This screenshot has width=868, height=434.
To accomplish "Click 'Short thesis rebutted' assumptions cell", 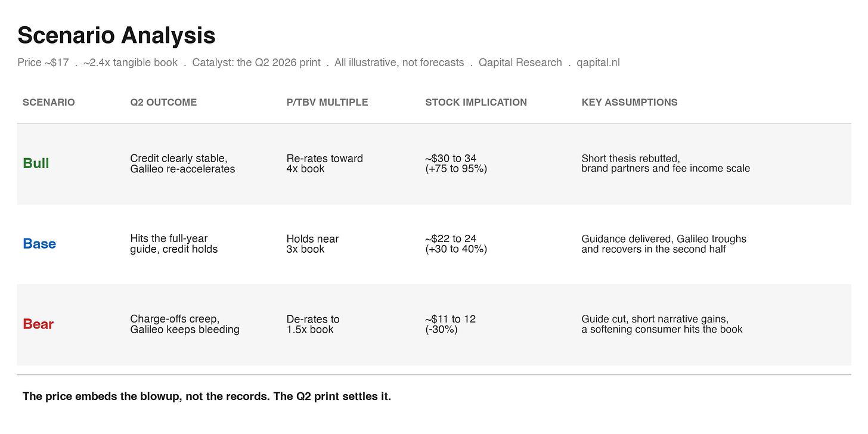I will 666,163.
